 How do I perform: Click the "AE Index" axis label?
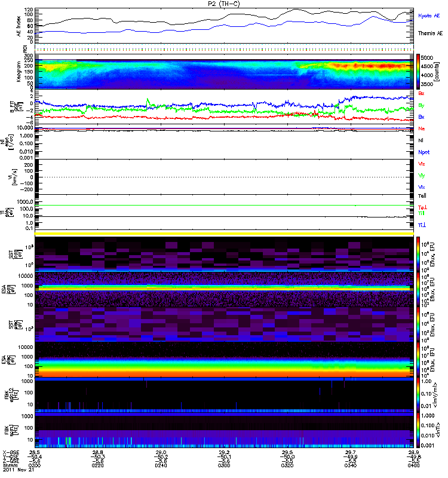point(19,26)
